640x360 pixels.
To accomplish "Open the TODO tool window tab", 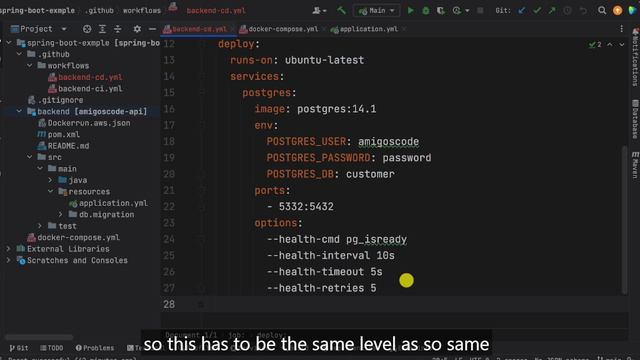I will pyautogui.click(x=52, y=348).
